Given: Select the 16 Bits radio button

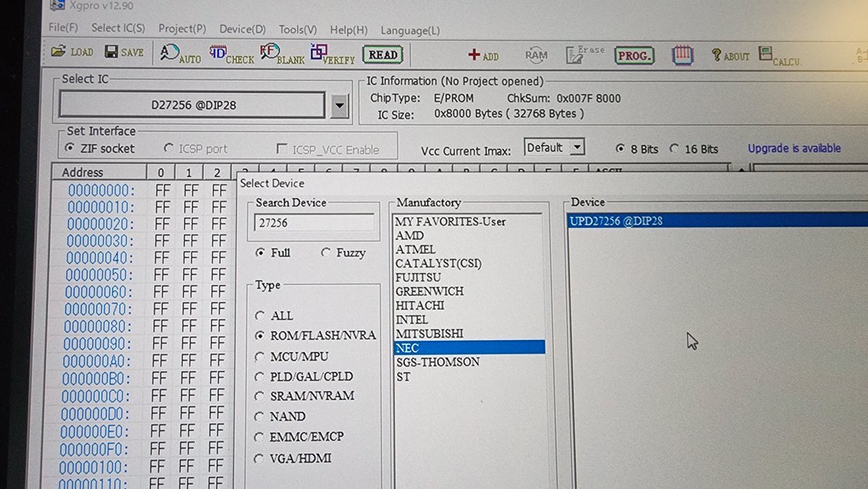Looking at the screenshot, I should tap(674, 148).
